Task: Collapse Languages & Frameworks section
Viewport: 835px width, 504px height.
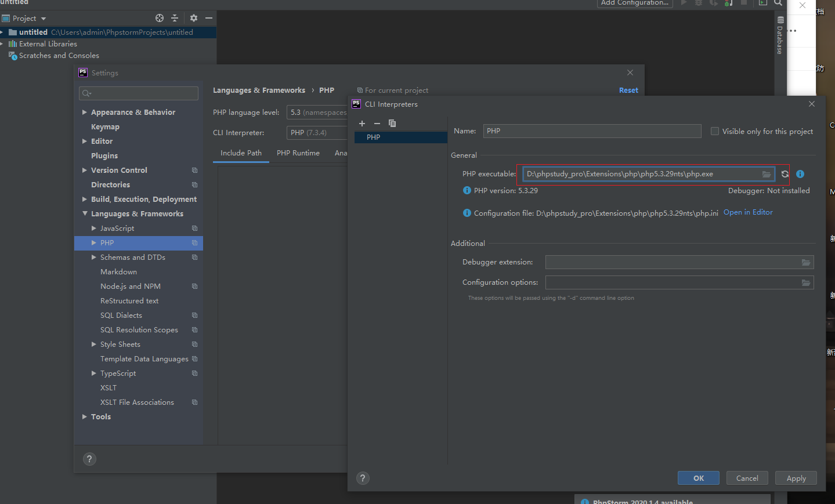Action: tap(85, 214)
